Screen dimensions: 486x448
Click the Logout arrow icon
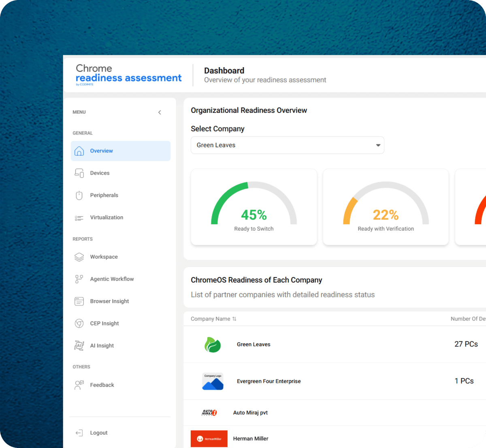click(x=79, y=433)
